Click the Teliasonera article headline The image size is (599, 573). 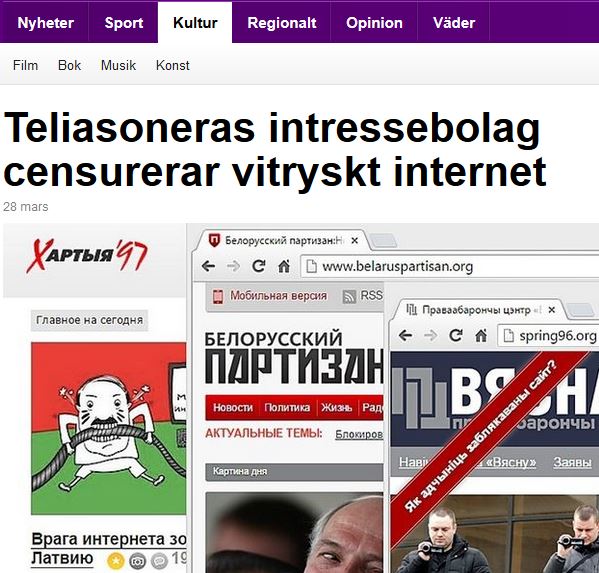[x=275, y=149]
